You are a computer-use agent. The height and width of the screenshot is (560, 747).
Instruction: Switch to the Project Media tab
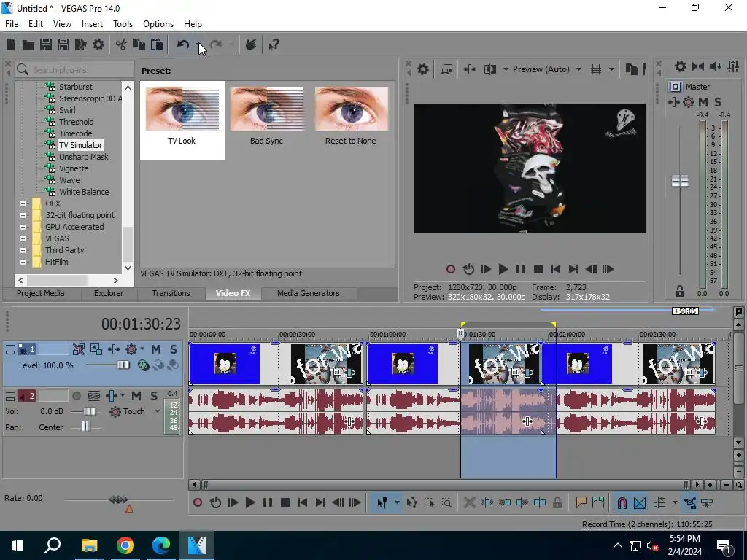click(41, 293)
